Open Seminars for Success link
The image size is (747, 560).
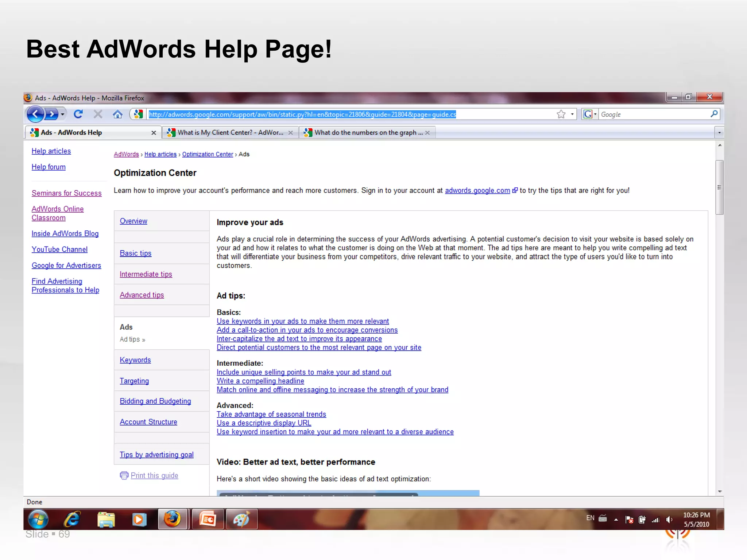66,193
